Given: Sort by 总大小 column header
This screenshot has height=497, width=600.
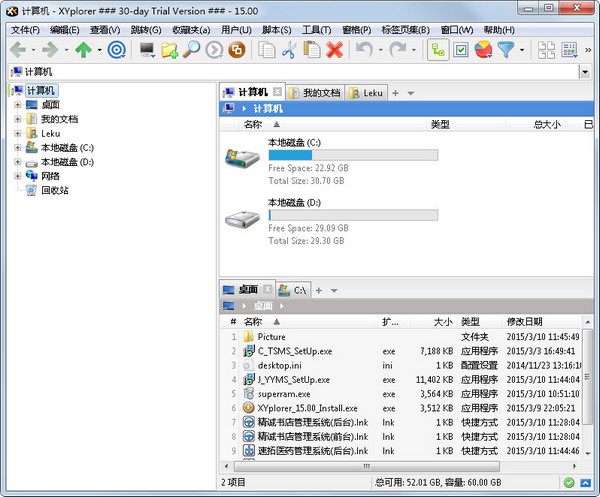Looking at the screenshot, I should [547, 124].
